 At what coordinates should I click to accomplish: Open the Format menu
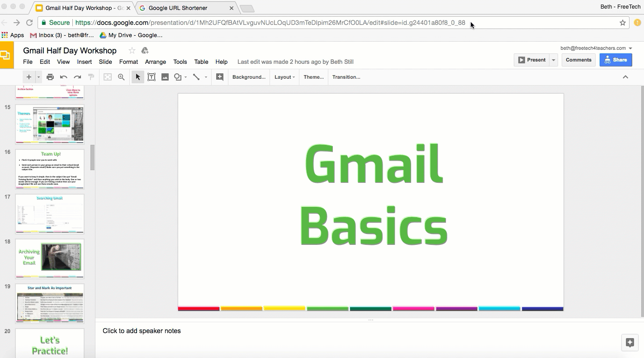pos(128,62)
